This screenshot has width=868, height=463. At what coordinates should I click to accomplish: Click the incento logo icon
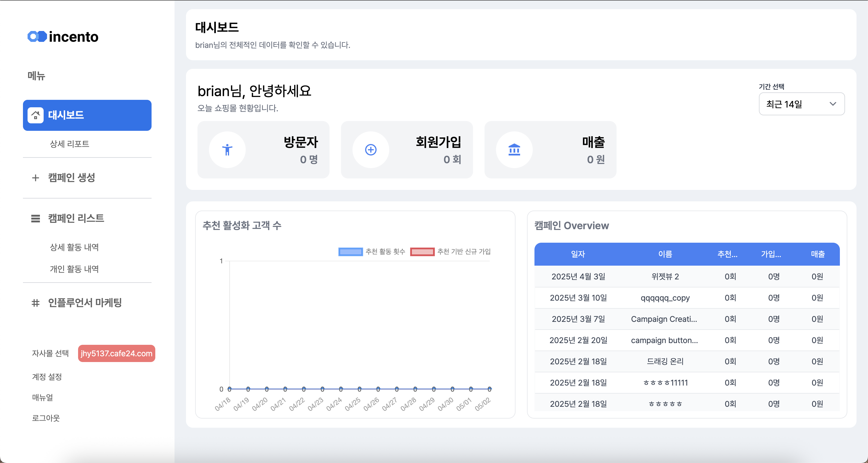[37, 36]
